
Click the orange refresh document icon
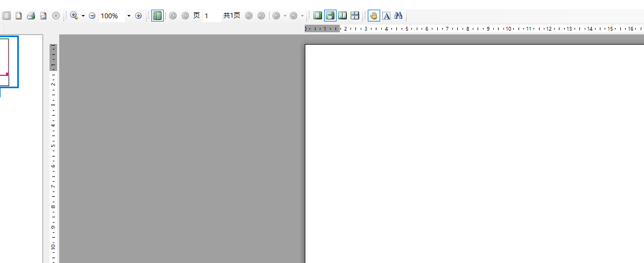click(43, 16)
